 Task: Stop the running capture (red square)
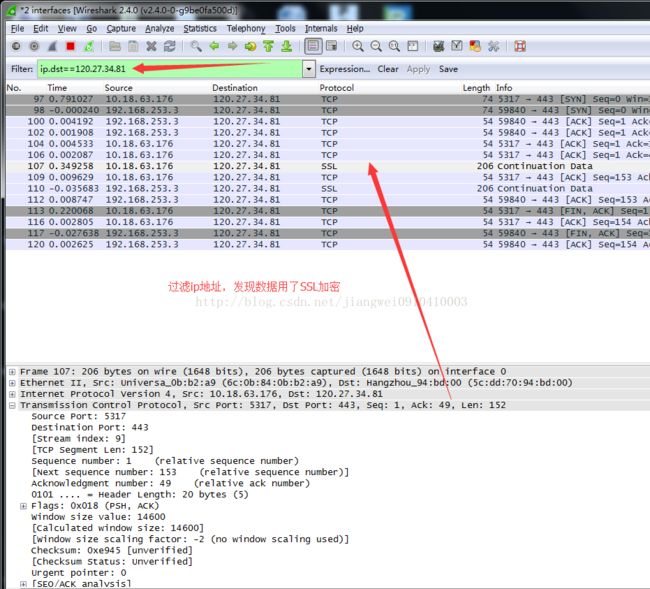[x=70, y=46]
